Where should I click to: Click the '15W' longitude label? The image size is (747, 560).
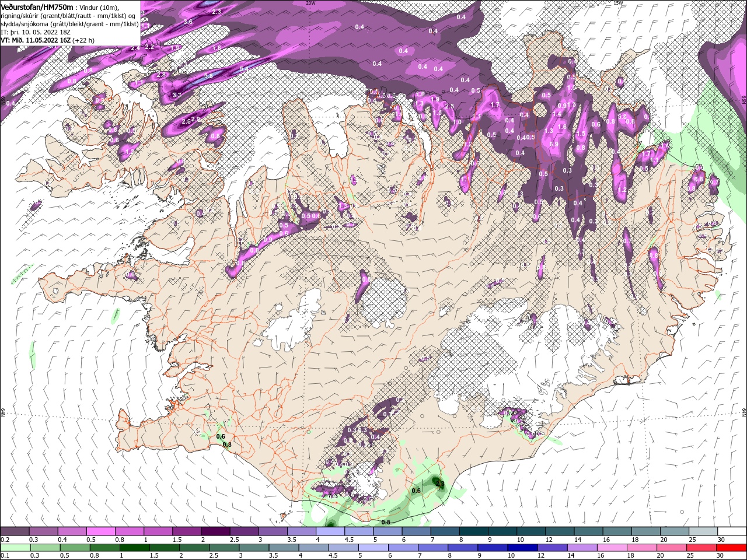click(619, 3)
